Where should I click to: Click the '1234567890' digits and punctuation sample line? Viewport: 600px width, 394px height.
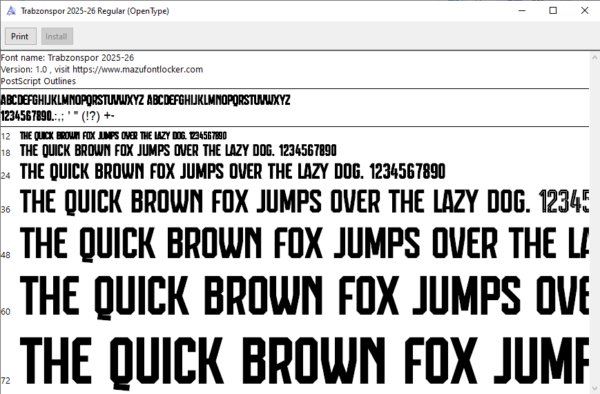[x=57, y=116]
